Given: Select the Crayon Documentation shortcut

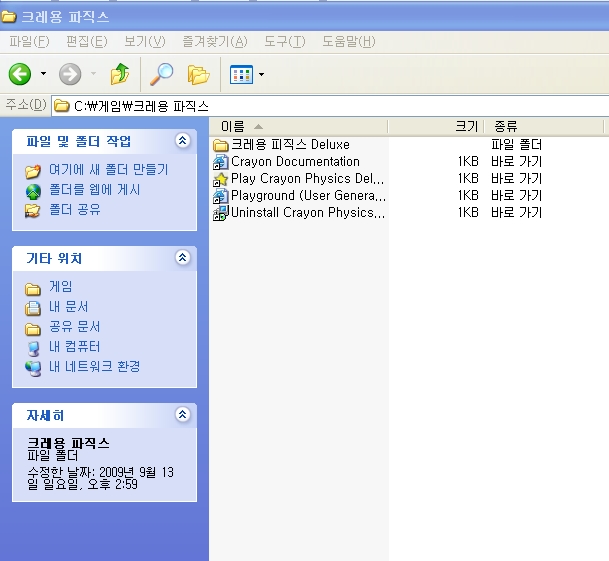Looking at the screenshot, I should (x=294, y=162).
